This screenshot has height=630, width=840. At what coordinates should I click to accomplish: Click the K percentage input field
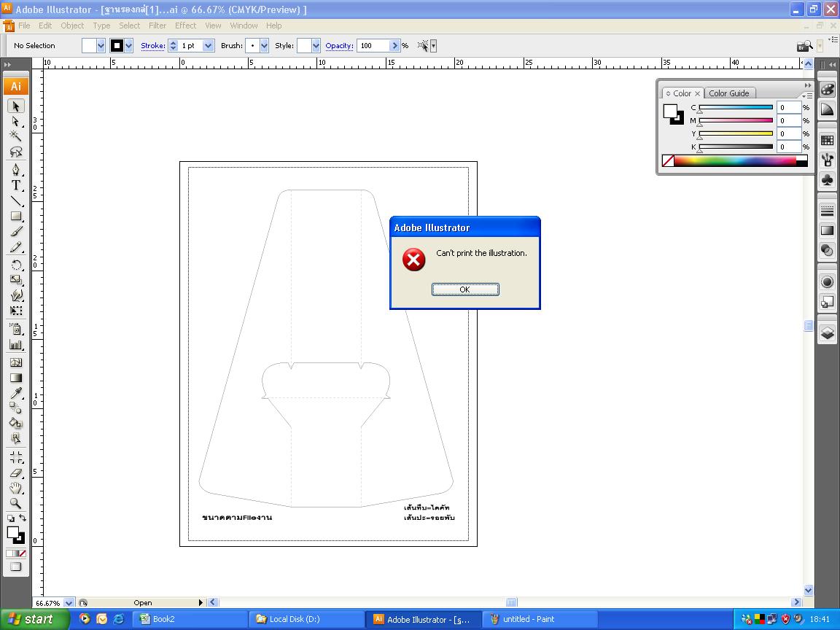pyautogui.click(x=788, y=147)
